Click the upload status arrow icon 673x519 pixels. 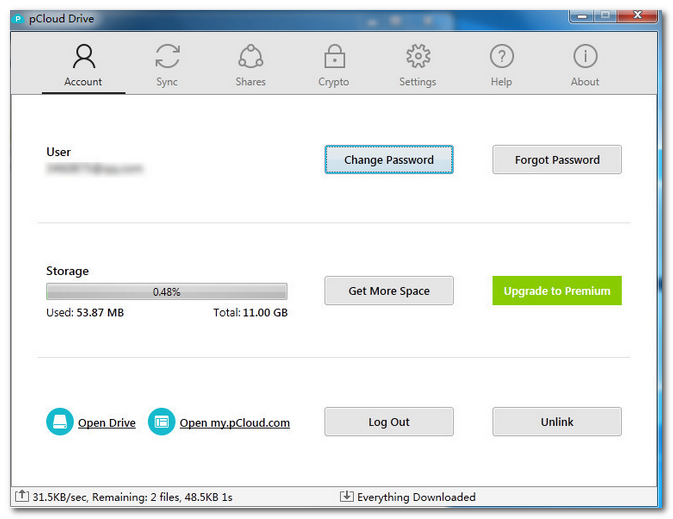point(22,496)
